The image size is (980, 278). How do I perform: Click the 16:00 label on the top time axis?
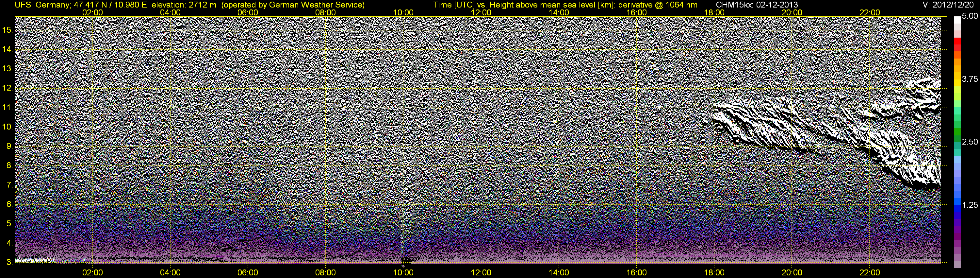[636, 12]
